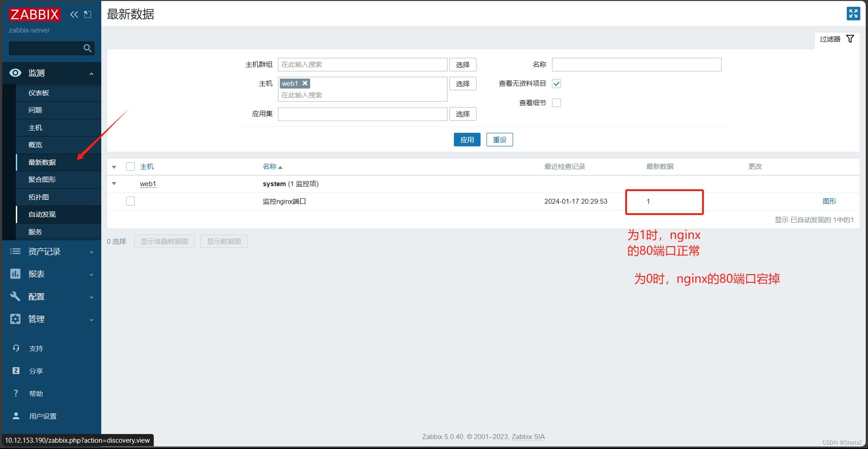This screenshot has height=449, width=868.
Task: Expand the 管理 menu section
Action: click(91, 320)
